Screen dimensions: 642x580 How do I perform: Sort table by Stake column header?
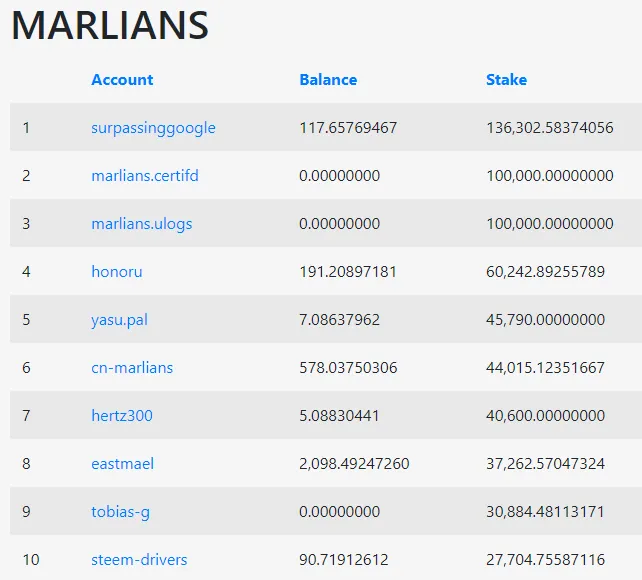click(x=506, y=79)
